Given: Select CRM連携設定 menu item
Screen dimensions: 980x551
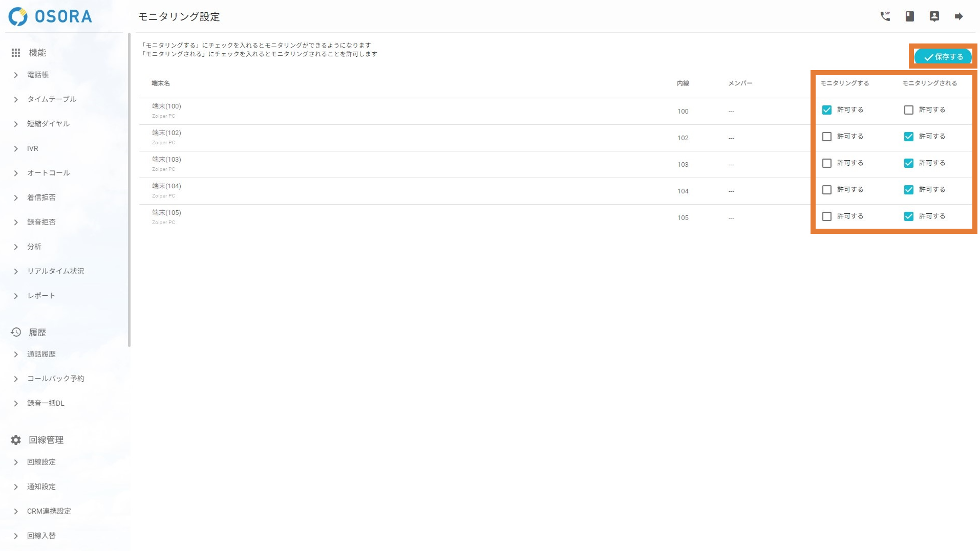Looking at the screenshot, I should click(x=49, y=511).
